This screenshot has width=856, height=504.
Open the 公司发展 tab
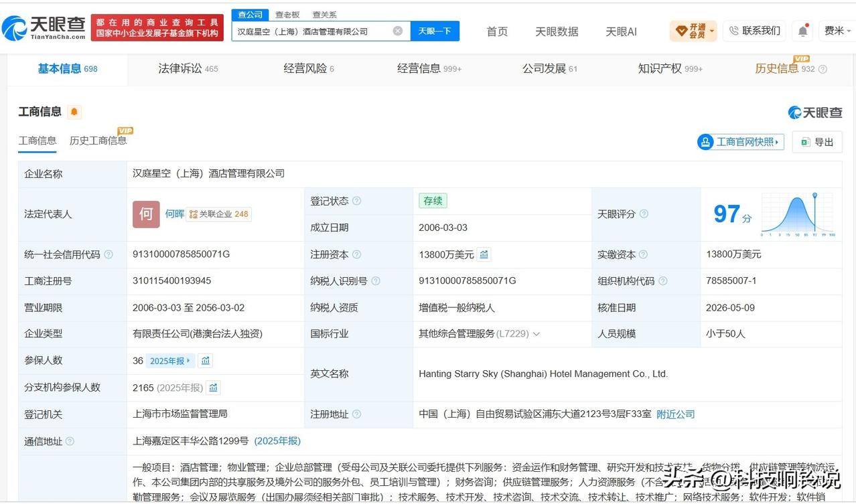point(550,68)
